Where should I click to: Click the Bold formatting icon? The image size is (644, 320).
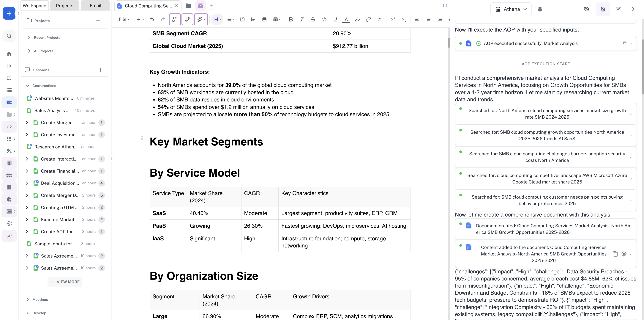291,20
